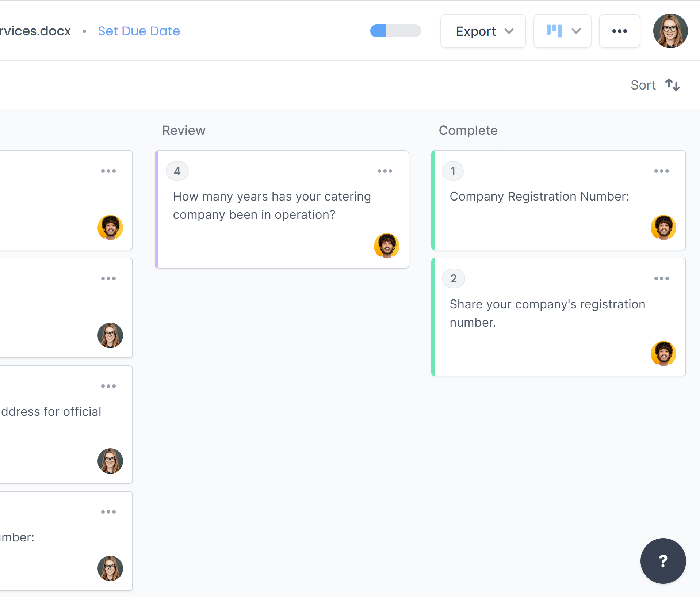Click the Sort arrows icon
This screenshot has width=700, height=597.
click(672, 85)
